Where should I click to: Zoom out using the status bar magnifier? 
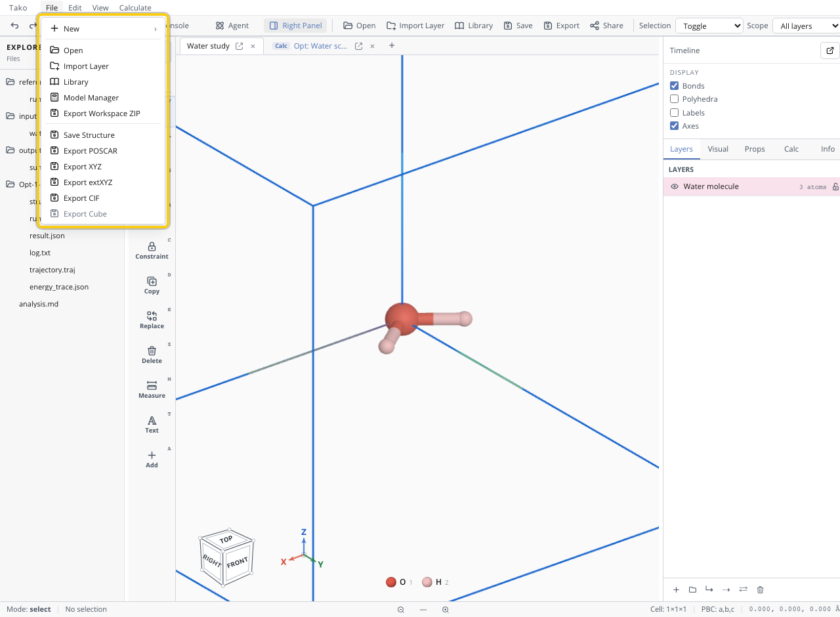pyautogui.click(x=401, y=610)
